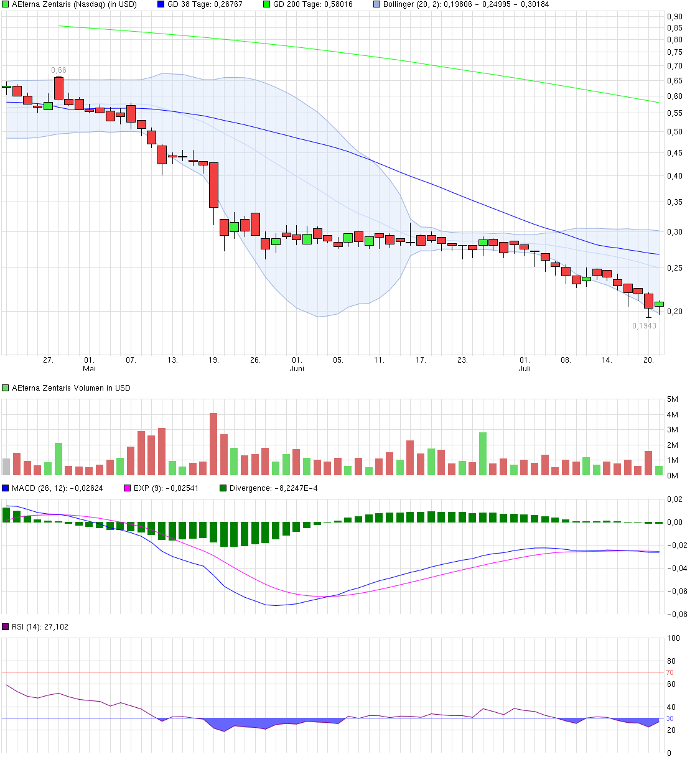This screenshot has width=700, height=762.
Task: Click the 3M volume axis label
Action: tap(673, 430)
